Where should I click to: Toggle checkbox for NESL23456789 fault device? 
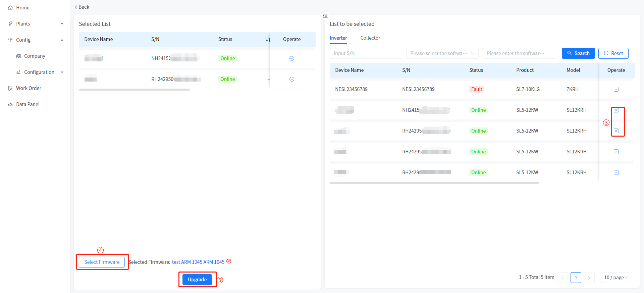click(x=616, y=89)
